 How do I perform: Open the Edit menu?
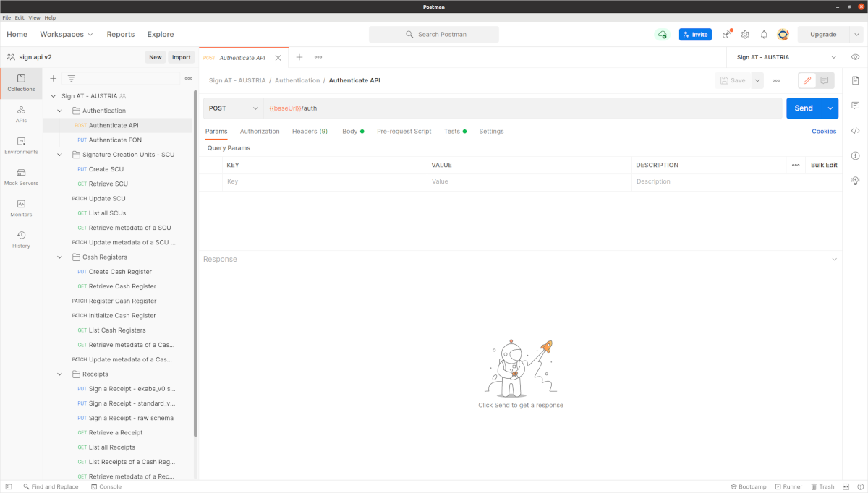tap(20, 17)
